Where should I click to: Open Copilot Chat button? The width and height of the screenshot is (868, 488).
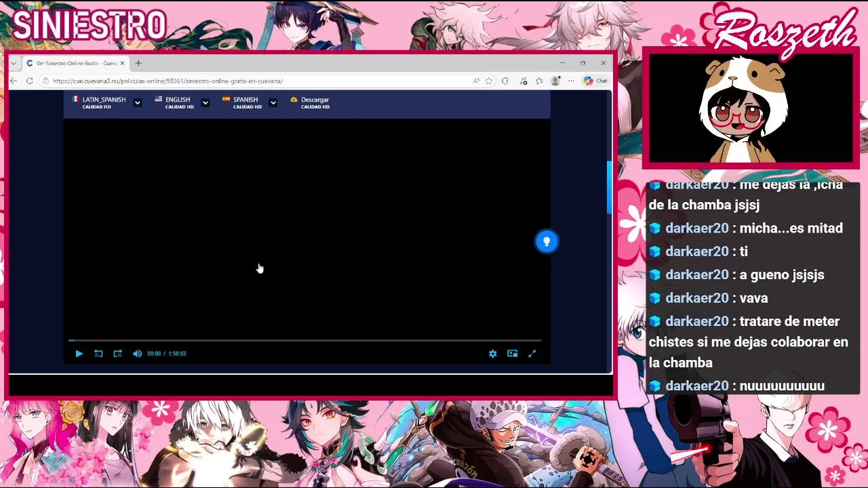[596, 81]
